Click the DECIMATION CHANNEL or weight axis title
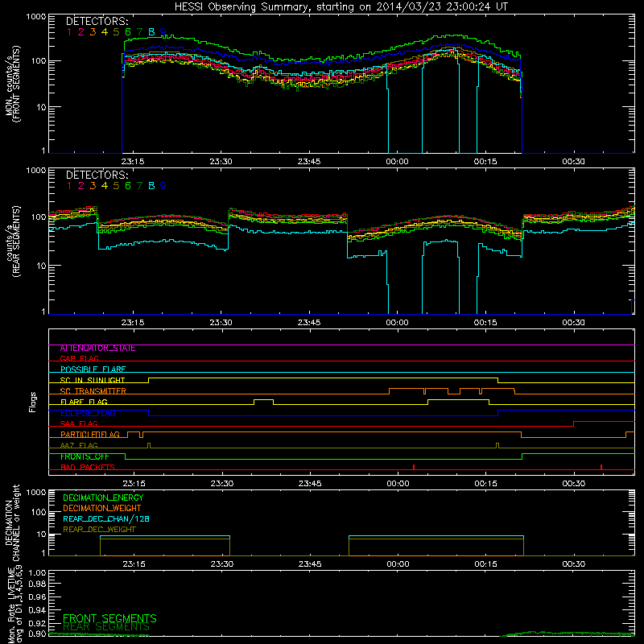Viewport: 644px width, 644px height. pyautogui.click(x=12, y=522)
